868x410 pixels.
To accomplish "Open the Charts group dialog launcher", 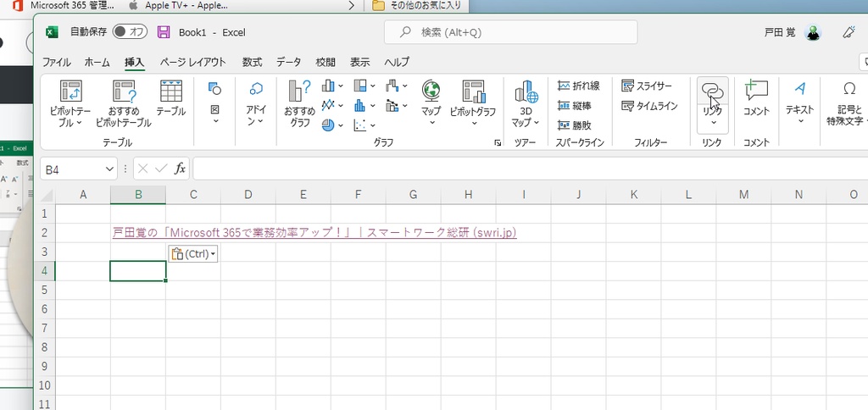I will tap(498, 143).
